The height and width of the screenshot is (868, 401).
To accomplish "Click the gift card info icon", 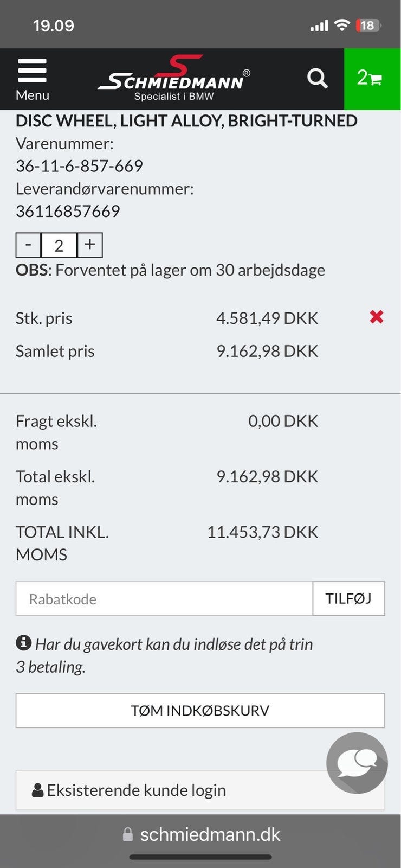I will pyautogui.click(x=23, y=643).
